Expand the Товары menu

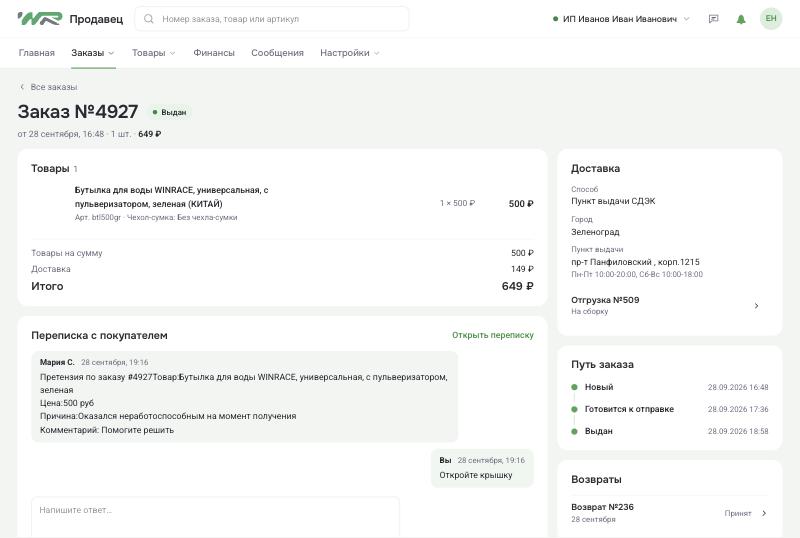[x=154, y=53]
